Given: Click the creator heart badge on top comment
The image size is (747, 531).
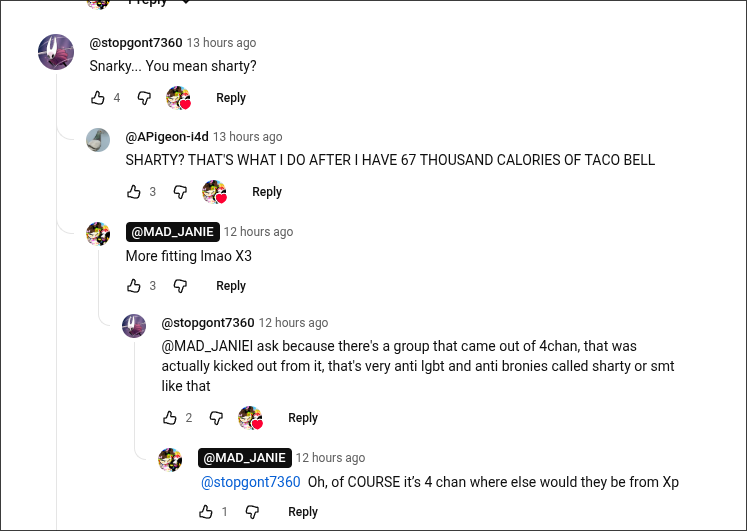Looking at the screenshot, I should [x=179, y=98].
